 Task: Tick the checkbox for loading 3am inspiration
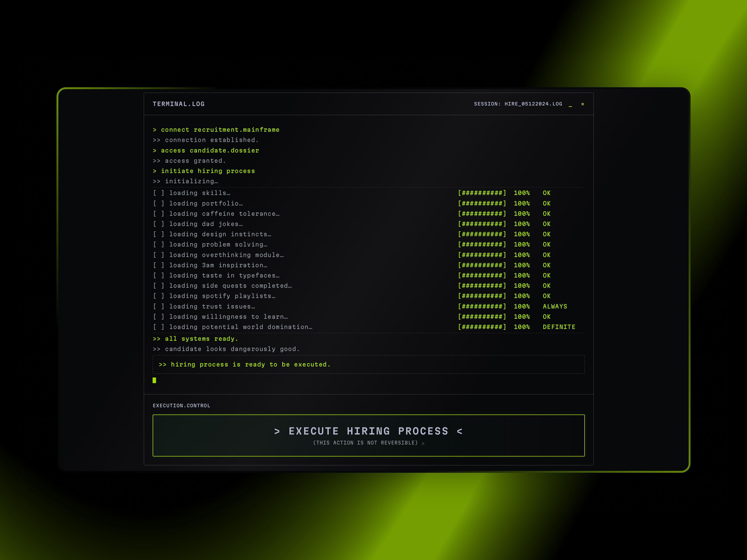(159, 265)
